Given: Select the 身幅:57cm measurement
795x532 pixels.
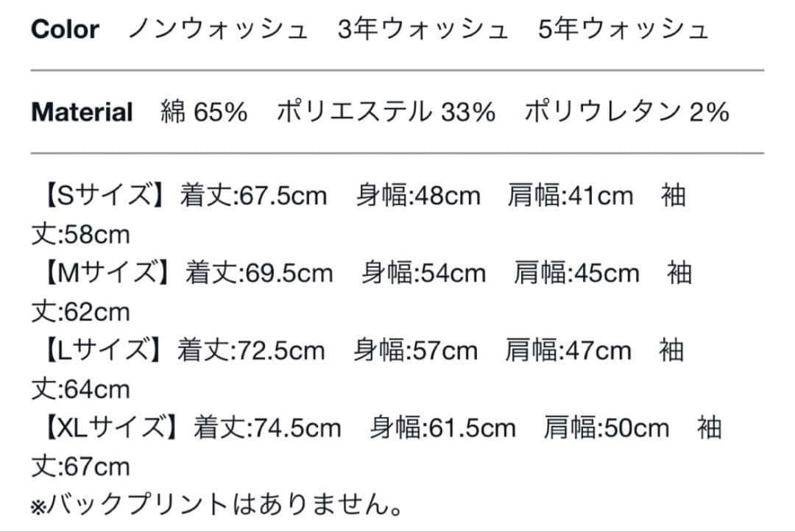Looking at the screenshot, I should [x=415, y=351].
